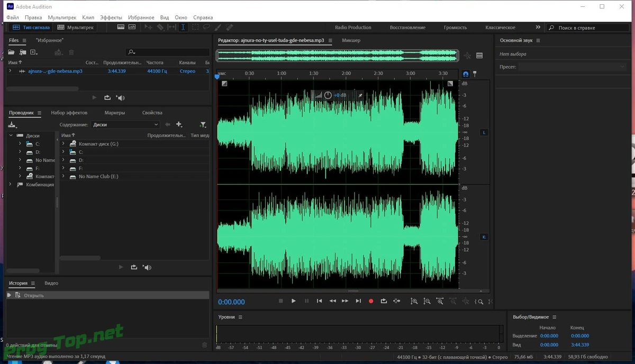Viewport: 635px width, 364px height.
Task: Open the Набор эффектов tab
Action: tap(69, 113)
